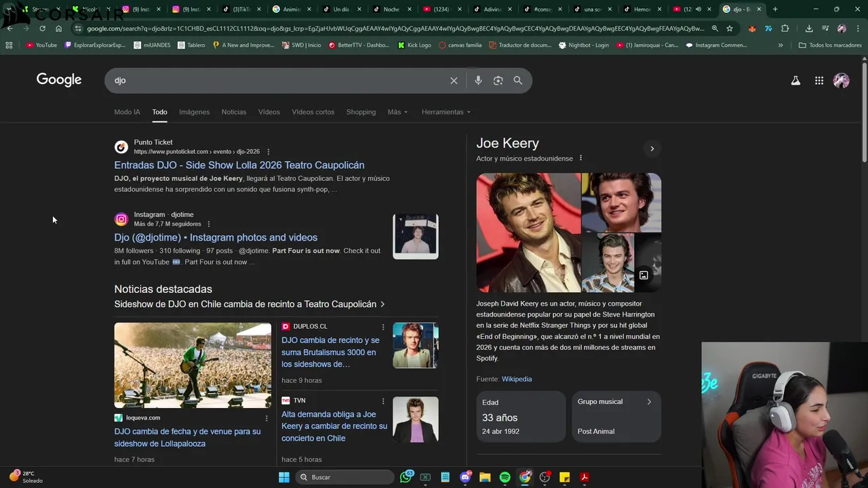Viewport: 868px width, 488px height.
Task: Open File Explorer from the taskbar
Action: point(485,477)
